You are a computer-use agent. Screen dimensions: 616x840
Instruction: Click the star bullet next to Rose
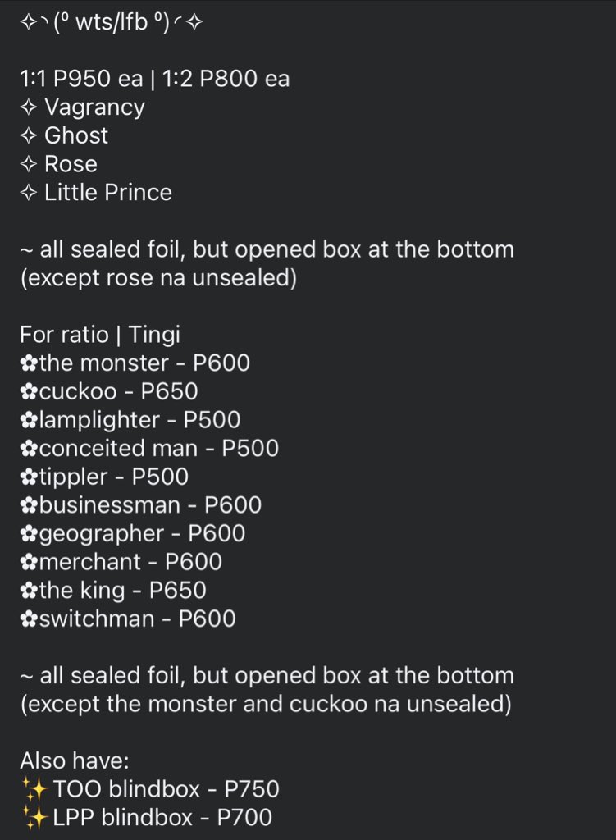pos(29,164)
